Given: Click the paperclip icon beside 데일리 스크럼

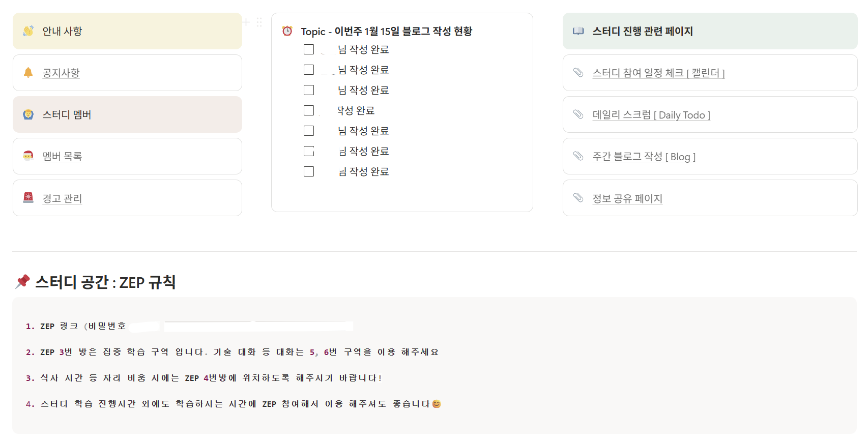Looking at the screenshot, I should tap(578, 114).
